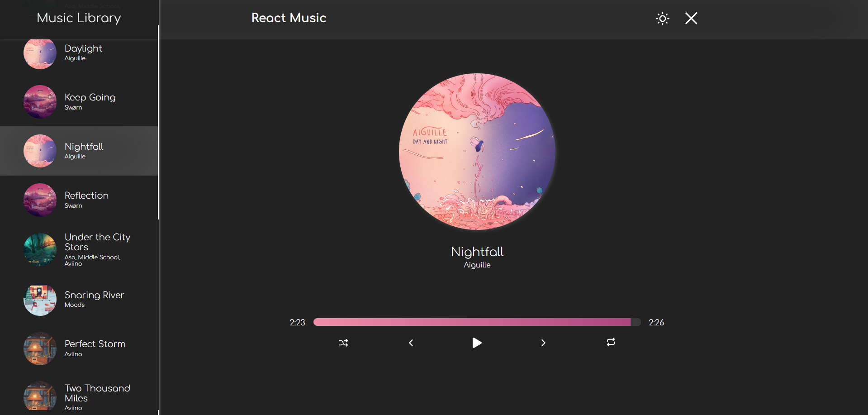868x415 pixels.
Task: Select Reflection by Swørn
Action: 79,200
